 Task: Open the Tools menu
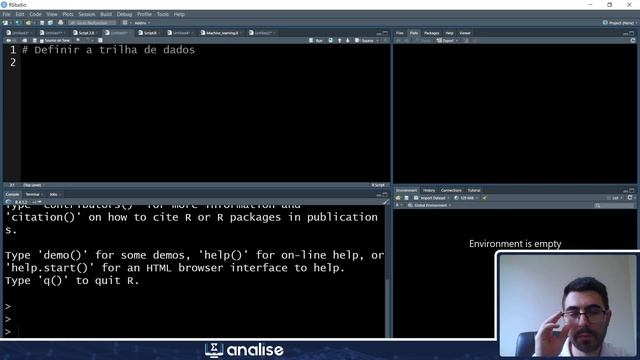tap(162, 14)
